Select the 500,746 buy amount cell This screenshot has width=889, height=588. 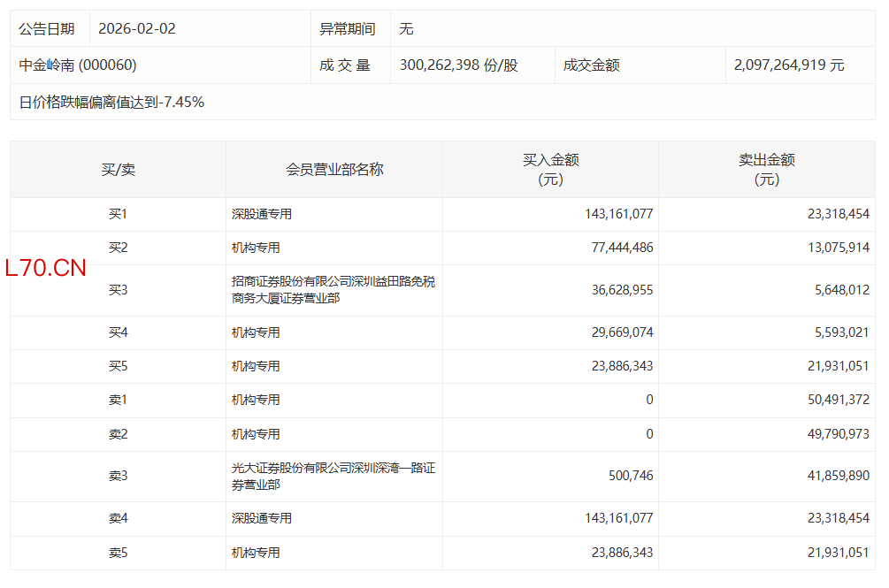[631, 476]
